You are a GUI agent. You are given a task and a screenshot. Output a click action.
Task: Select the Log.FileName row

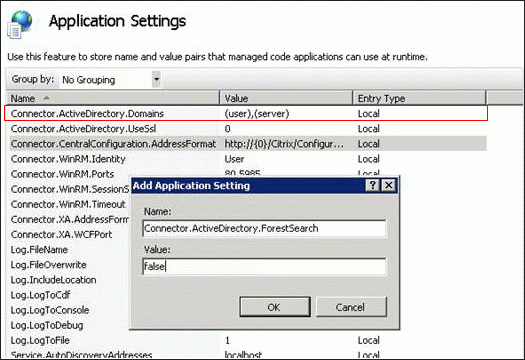[39, 249]
